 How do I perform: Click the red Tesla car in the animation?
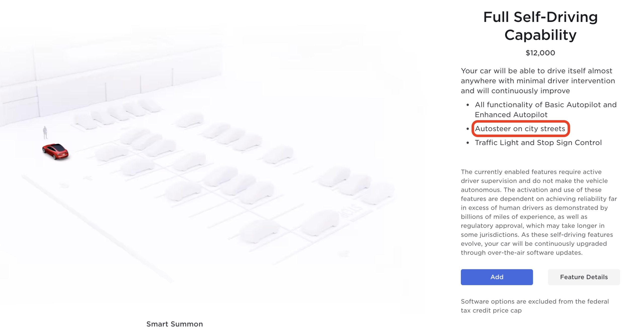coord(56,151)
